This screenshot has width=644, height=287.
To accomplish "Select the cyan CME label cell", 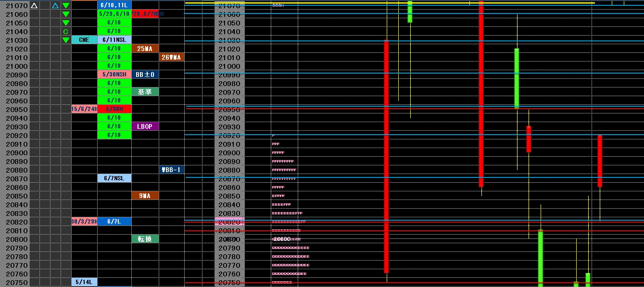I will tap(84, 40).
